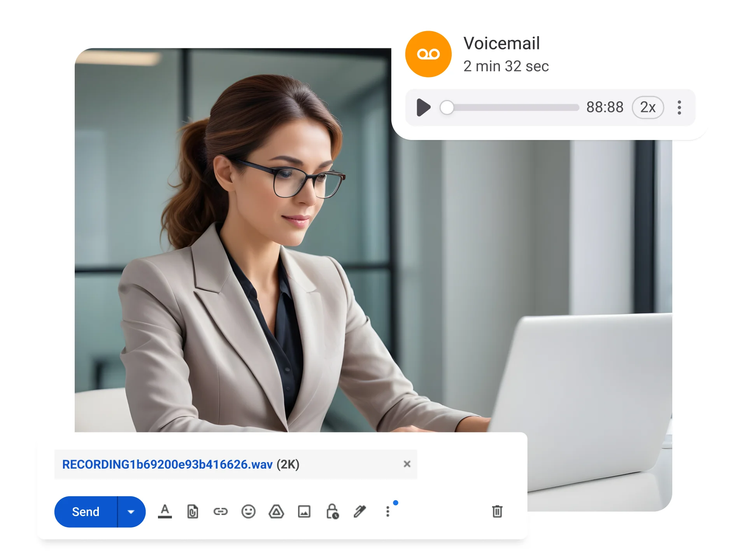
Task: Open the send options dropdown arrow
Action: (131, 512)
